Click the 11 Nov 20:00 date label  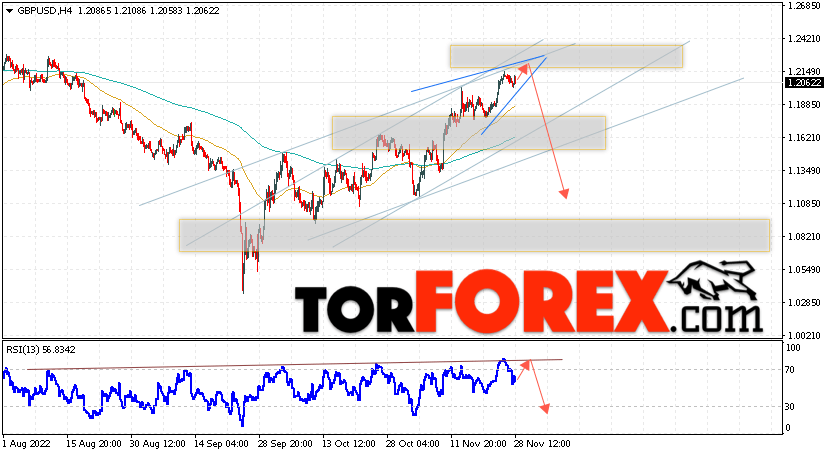tap(477, 444)
